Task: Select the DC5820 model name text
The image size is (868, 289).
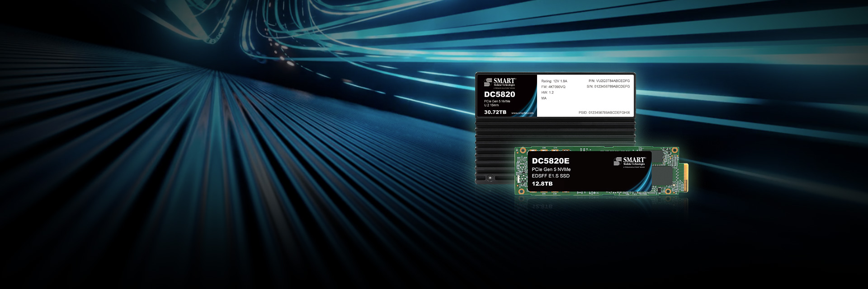Action: point(500,94)
